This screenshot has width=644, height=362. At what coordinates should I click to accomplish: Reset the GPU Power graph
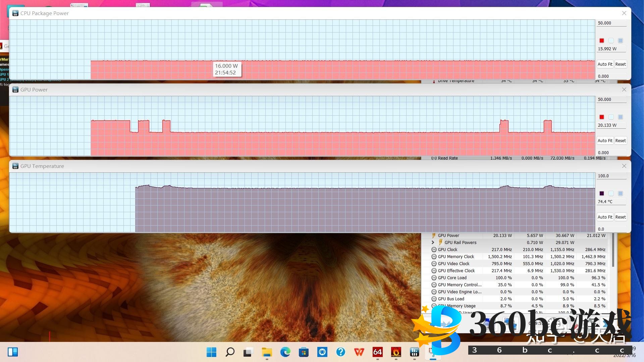(x=620, y=141)
